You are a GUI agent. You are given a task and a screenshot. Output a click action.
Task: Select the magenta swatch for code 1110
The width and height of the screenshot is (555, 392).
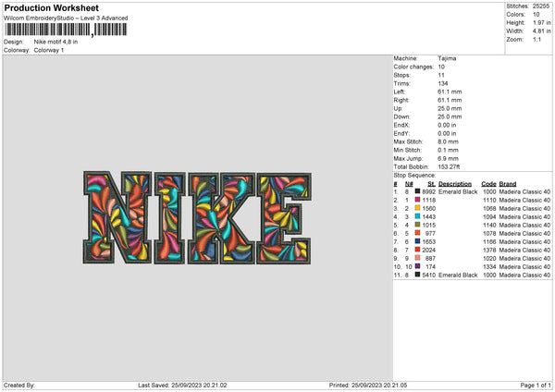pos(417,200)
